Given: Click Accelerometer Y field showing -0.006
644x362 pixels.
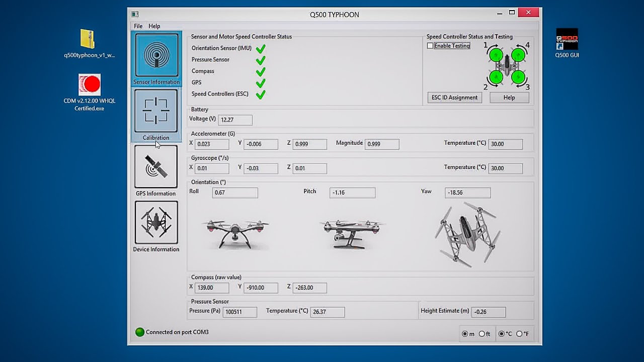Looking at the screenshot, I should click(261, 144).
